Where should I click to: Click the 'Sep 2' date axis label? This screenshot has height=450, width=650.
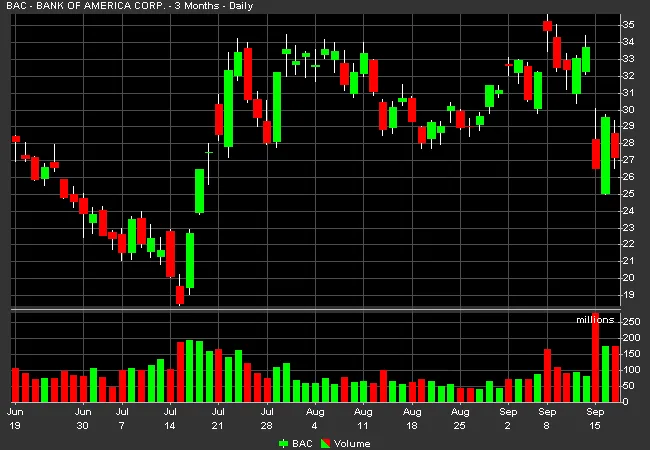tap(508, 419)
